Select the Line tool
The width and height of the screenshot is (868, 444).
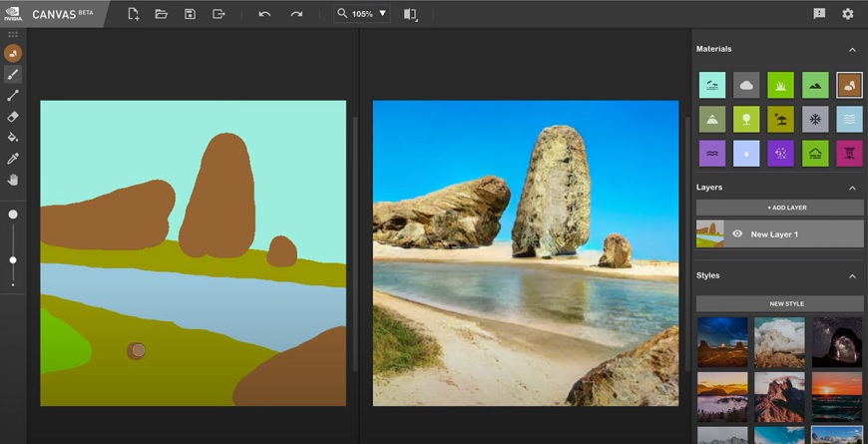pos(13,95)
